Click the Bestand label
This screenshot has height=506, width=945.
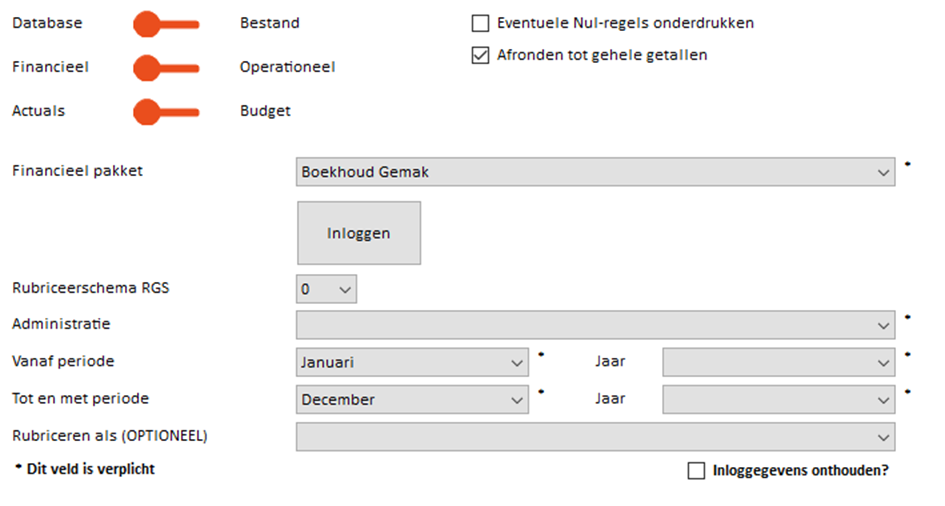coord(269,23)
